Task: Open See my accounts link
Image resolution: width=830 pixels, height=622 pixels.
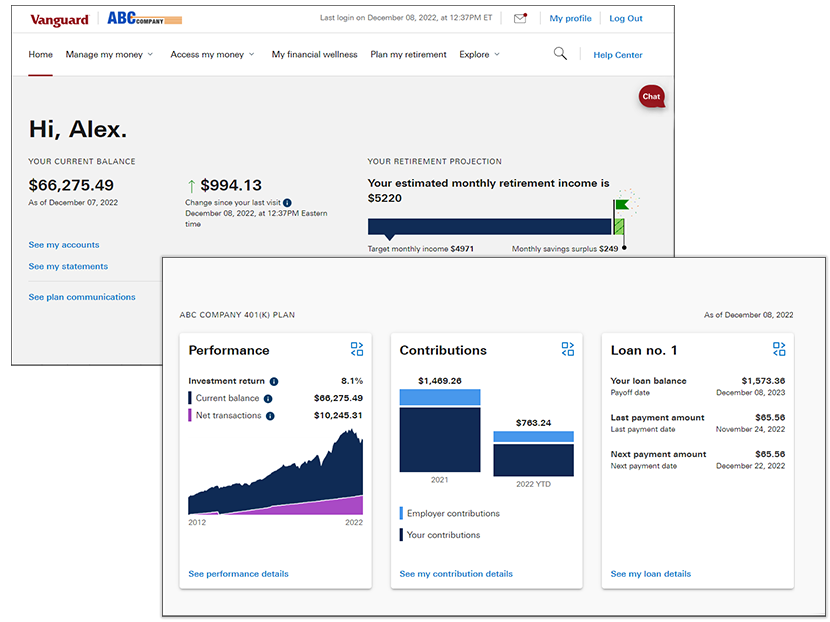Action: pyautogui.click(x=63, y=244)
